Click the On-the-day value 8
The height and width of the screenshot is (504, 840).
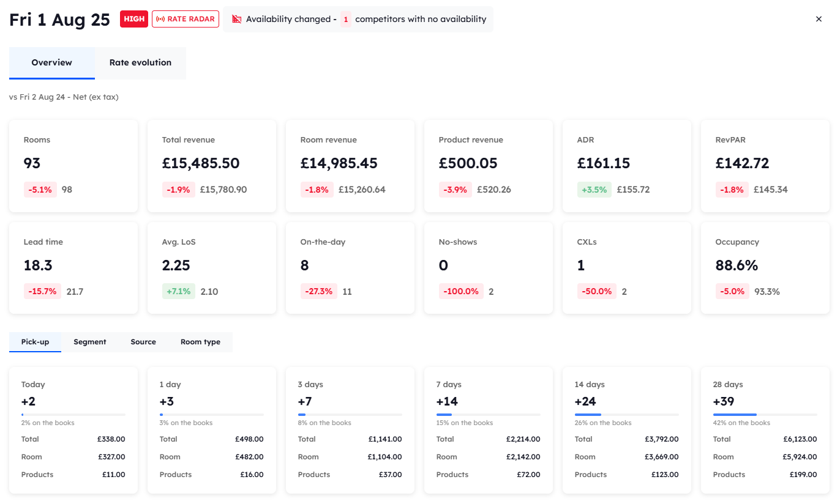click(305, 265)
